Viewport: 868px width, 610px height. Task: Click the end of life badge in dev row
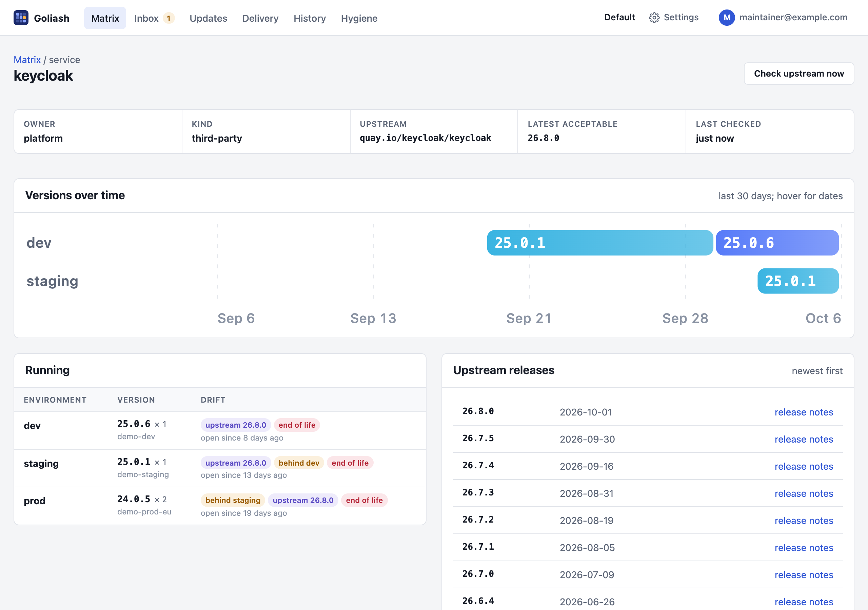(x=297, y=425)
